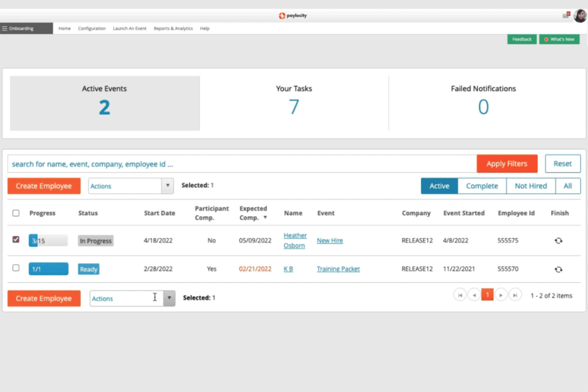Click the 1/1 progress bar
This screenshot has width=588, height=392.
(x=48, y=269)
